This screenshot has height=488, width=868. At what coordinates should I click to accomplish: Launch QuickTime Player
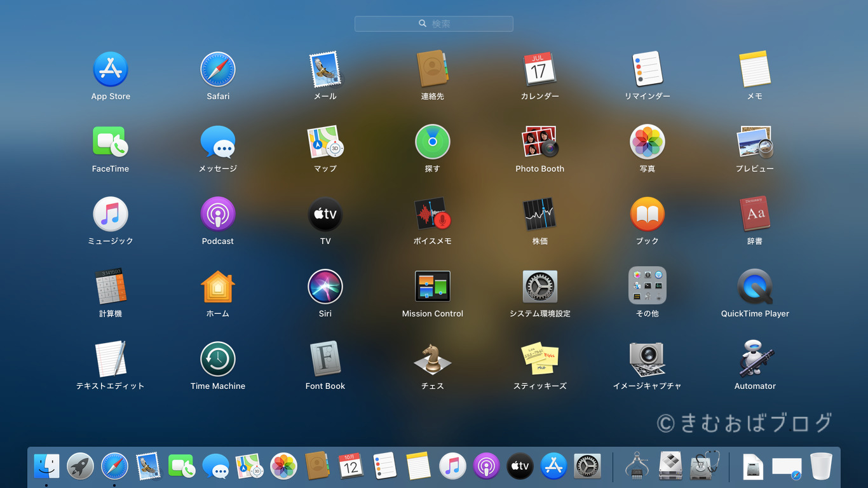coord(755,287)
